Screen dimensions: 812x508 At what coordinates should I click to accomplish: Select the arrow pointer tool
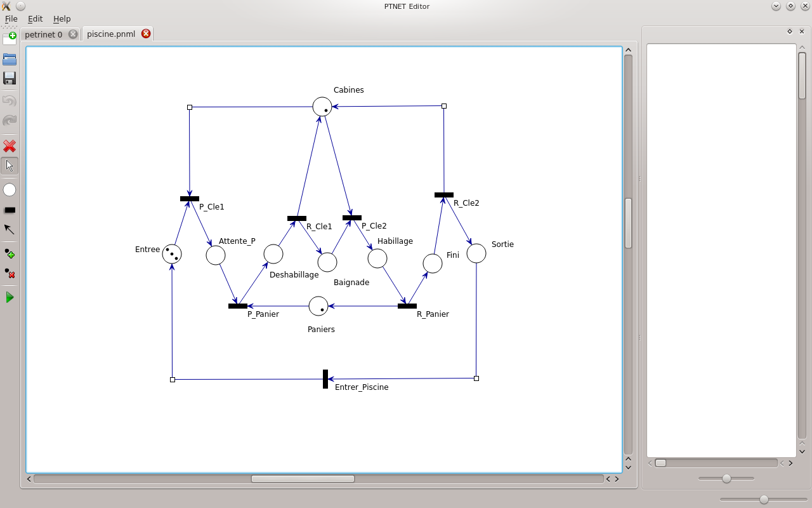click(10, 166)
